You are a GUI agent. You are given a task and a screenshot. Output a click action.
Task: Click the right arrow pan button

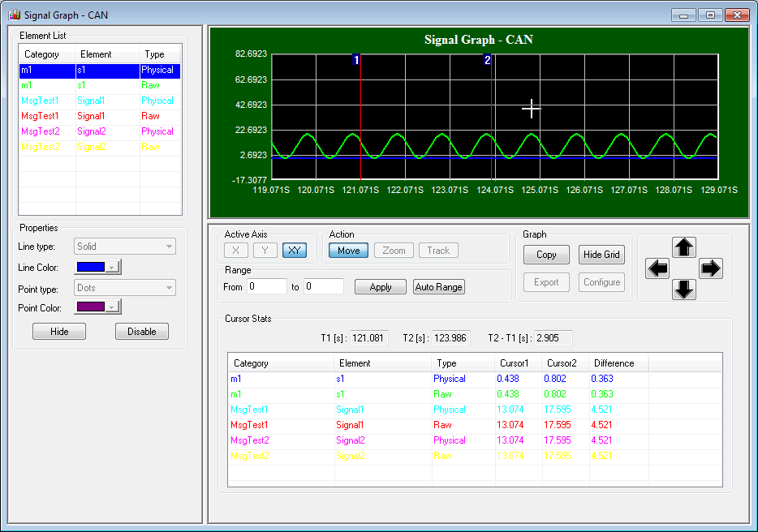(x=711, y=268)
